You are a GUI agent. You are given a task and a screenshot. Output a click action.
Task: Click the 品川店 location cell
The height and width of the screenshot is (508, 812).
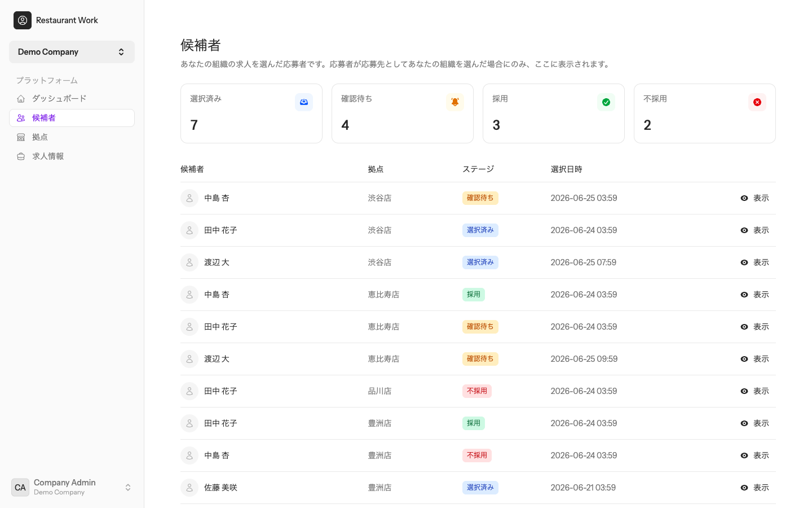pos(379,391)
